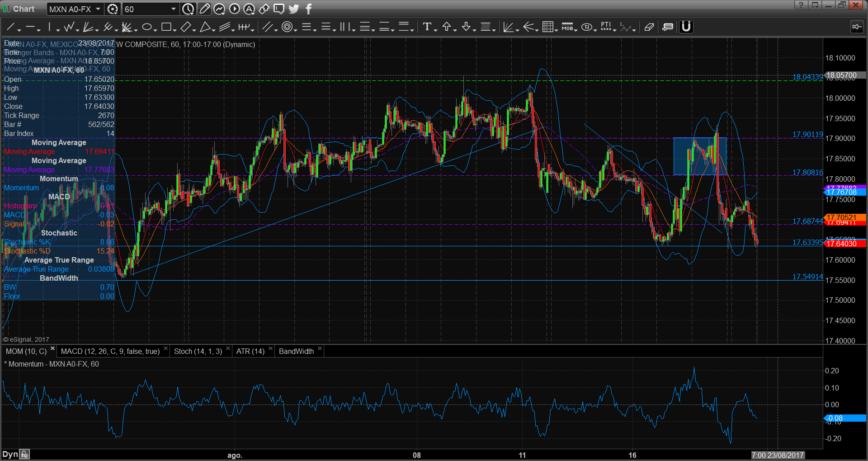Select the rotated rectangle tool
Screen dimensions: 868x461
185,27
